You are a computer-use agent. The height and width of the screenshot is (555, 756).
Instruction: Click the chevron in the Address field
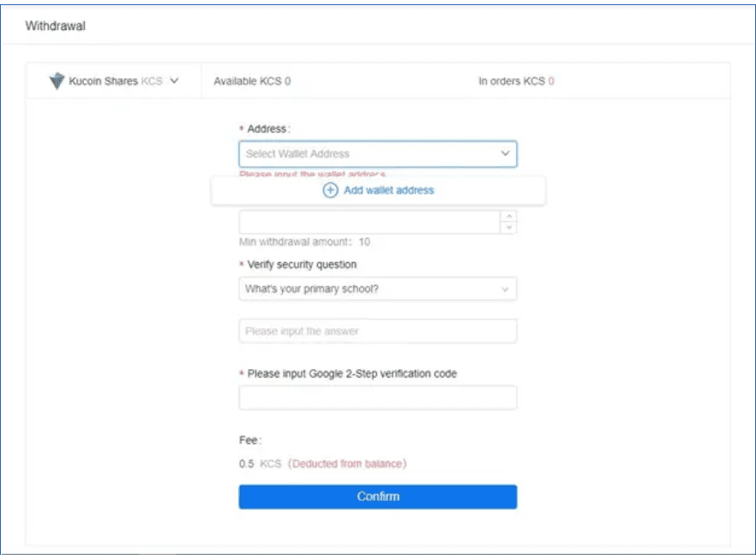click(x=505, y=154)
